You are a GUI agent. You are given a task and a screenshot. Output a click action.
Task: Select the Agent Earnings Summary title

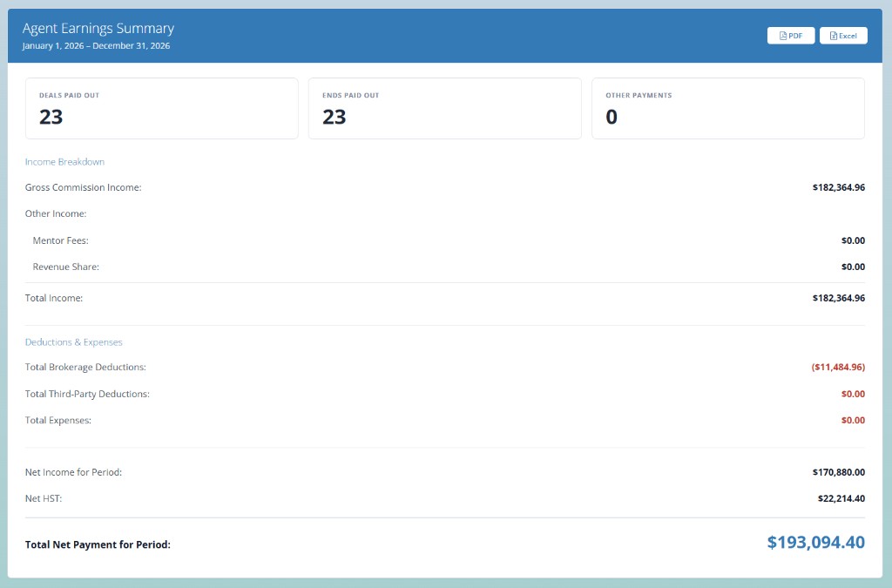[98, 29]
